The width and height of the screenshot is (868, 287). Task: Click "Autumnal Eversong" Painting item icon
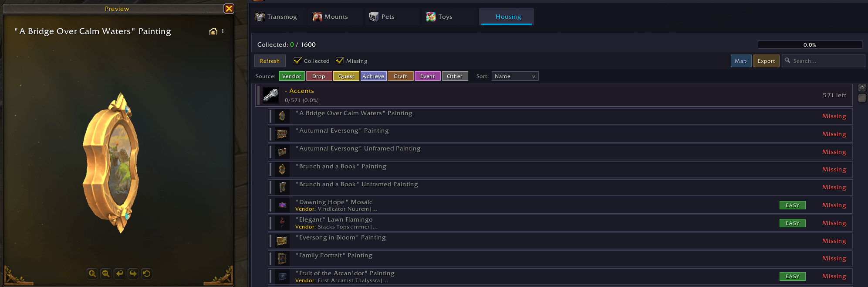[x=282, y=134]
